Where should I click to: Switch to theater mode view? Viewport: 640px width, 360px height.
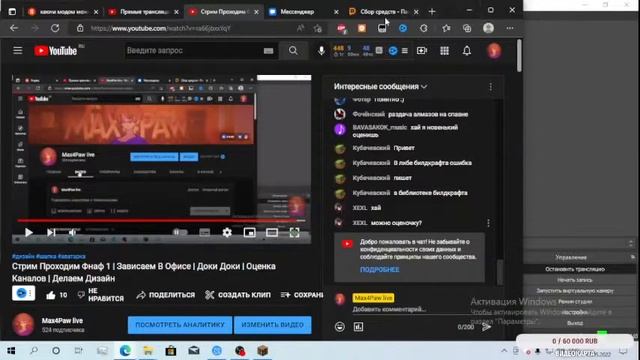click(x=272, y=233)
